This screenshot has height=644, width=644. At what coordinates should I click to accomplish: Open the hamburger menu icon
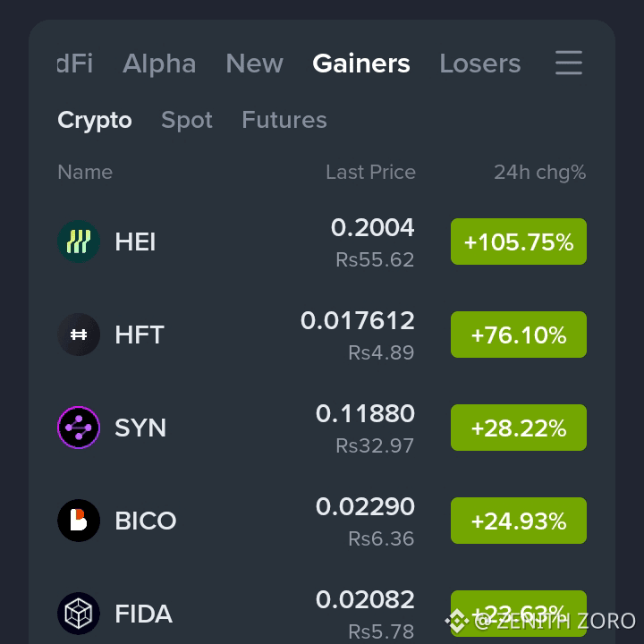tap(569, 63)
